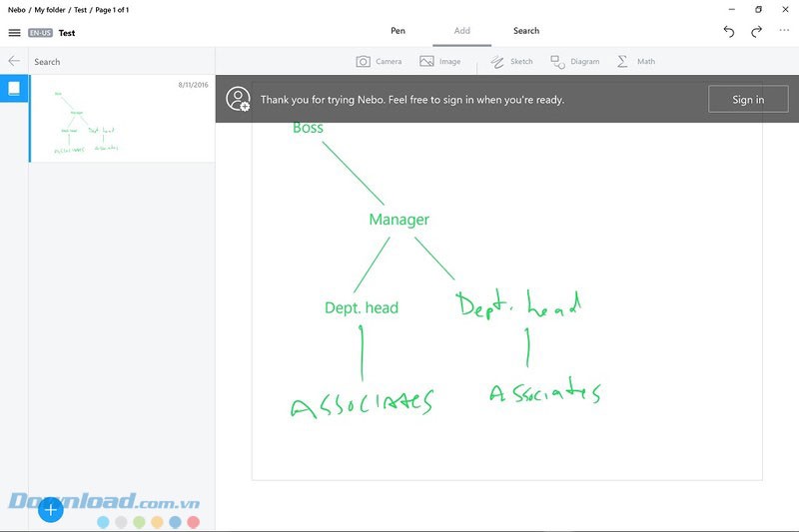The height and width of the screenshot is (532, 799).
Task: Pick the red color dot
Action: pyautogui.click(x=194, y=522)
